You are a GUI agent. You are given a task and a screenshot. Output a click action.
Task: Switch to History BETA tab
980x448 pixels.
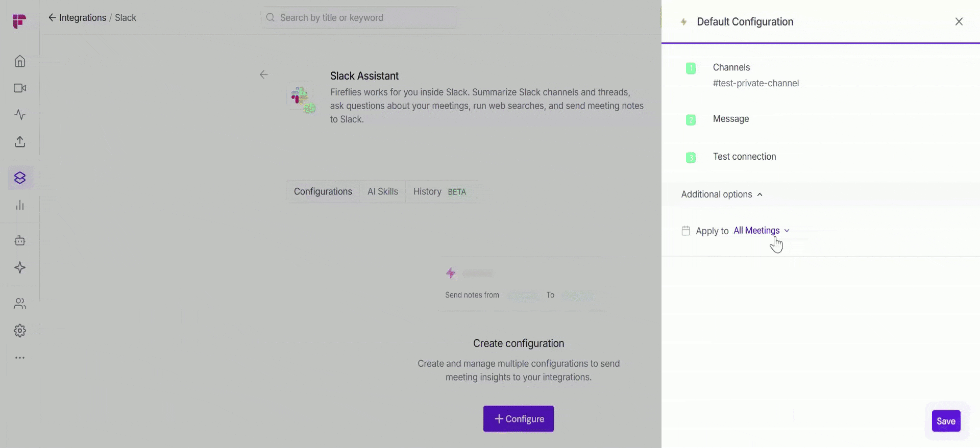click(x=440, y=191)
